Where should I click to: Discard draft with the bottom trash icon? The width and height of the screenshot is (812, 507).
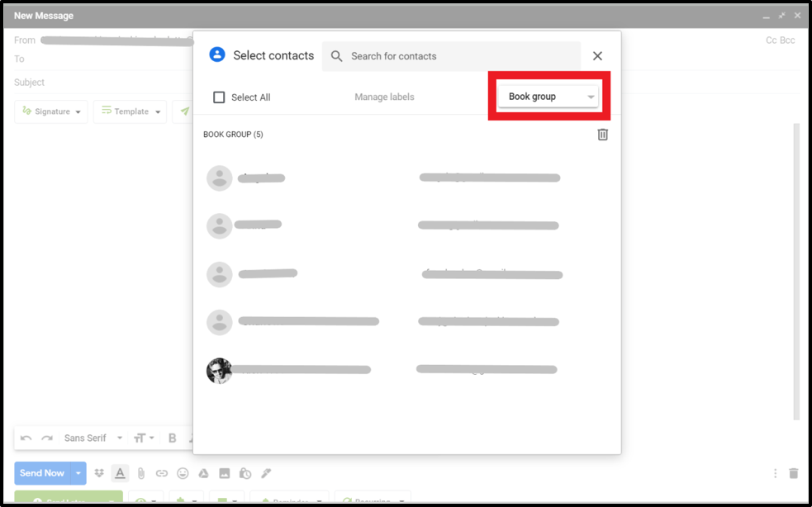[793, 473]
